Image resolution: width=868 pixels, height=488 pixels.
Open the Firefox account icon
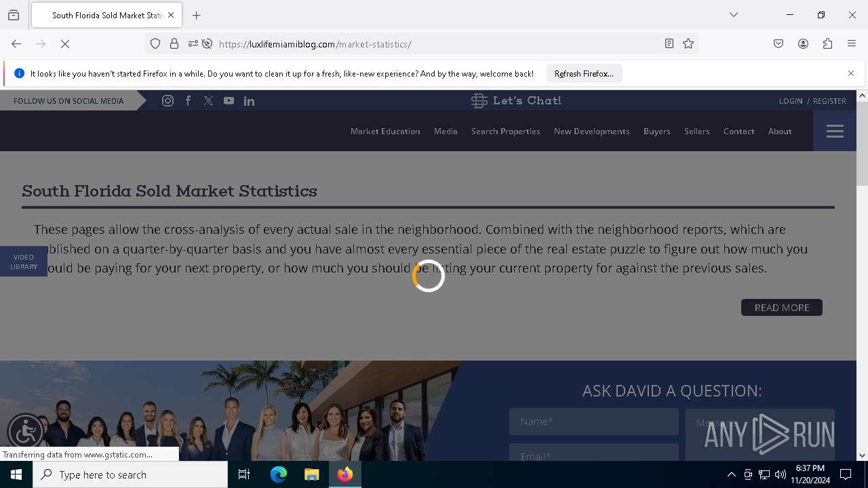tap(803, 43)
